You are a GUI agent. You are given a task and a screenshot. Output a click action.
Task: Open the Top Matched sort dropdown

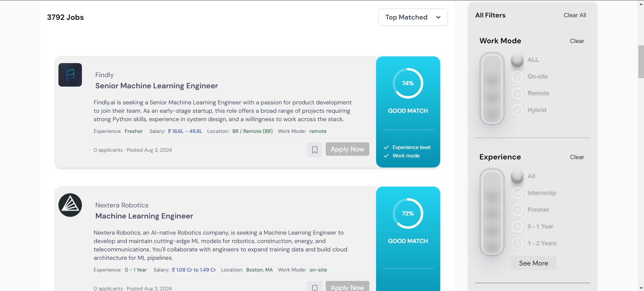[x=413, y=17]
